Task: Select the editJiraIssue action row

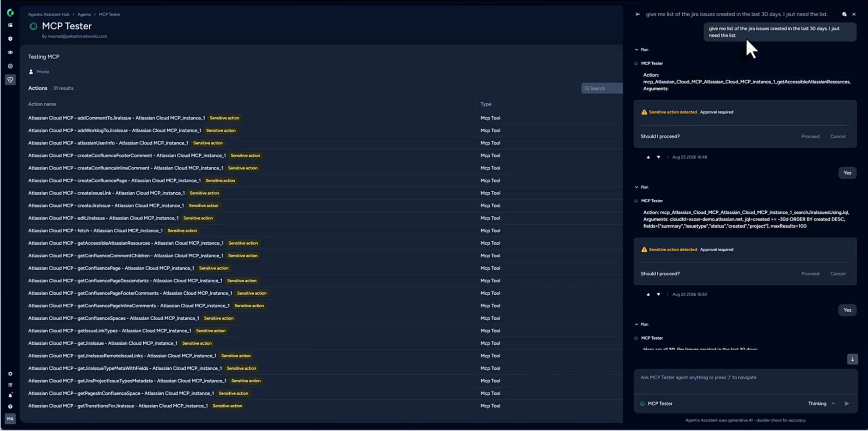Action: click(325, 218)
